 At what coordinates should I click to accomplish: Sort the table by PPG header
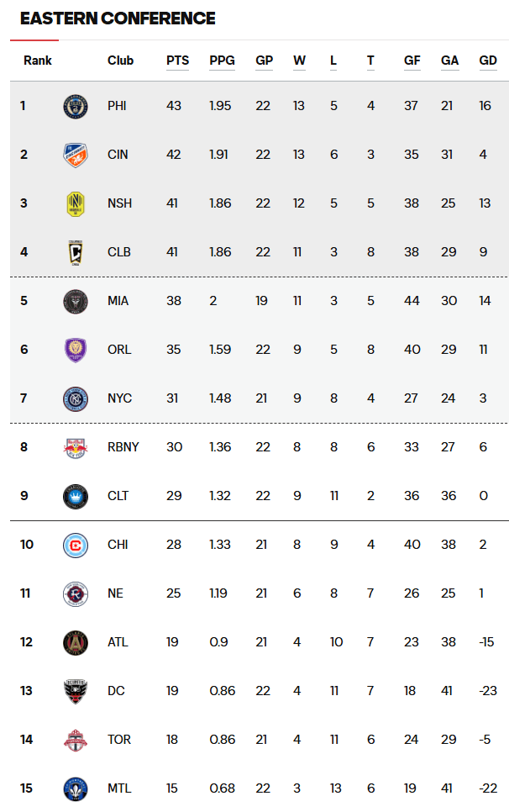pyautogui.click(x=222, y=61)
